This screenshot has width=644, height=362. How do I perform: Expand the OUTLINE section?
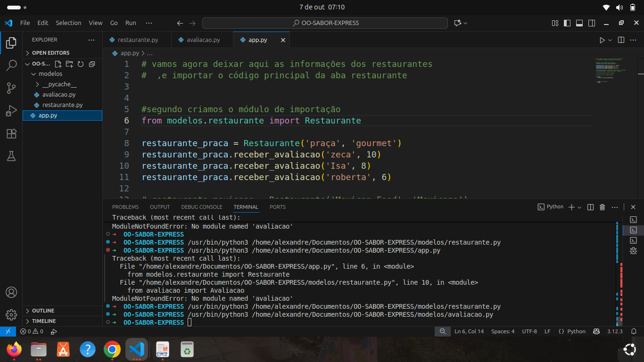click(x=43, y=311)
